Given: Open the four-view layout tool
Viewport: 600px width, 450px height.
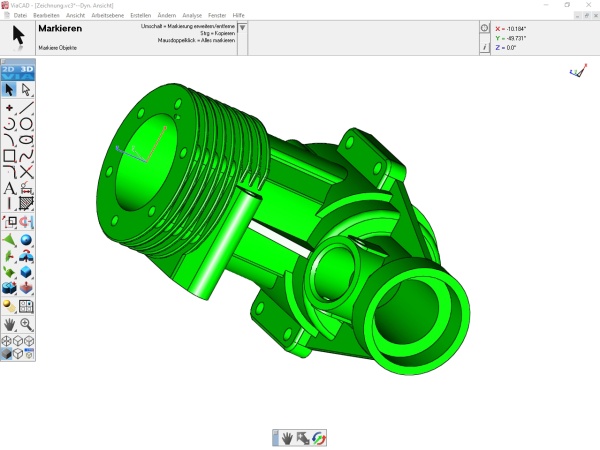Looking at the screenshot, I should (26, 306).
